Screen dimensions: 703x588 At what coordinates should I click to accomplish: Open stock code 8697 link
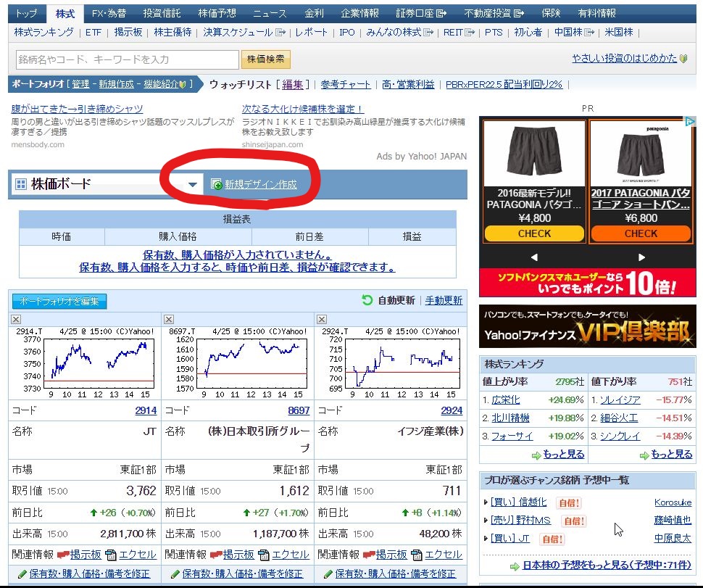tap(299, 410)
